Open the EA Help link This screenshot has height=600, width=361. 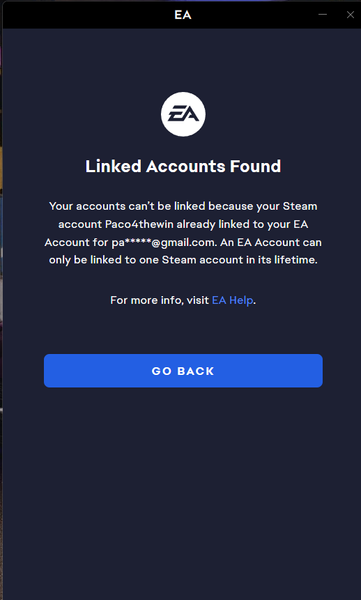(232, 300)
